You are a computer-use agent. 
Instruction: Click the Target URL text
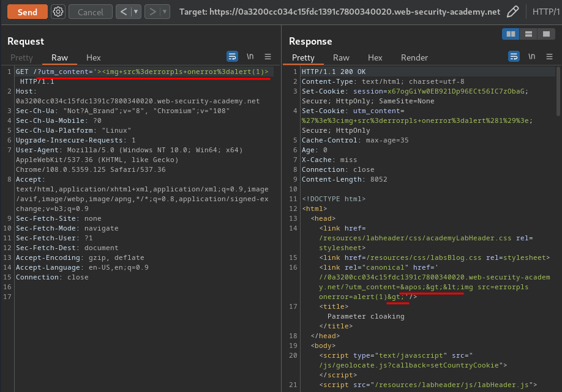click(339, 12)
